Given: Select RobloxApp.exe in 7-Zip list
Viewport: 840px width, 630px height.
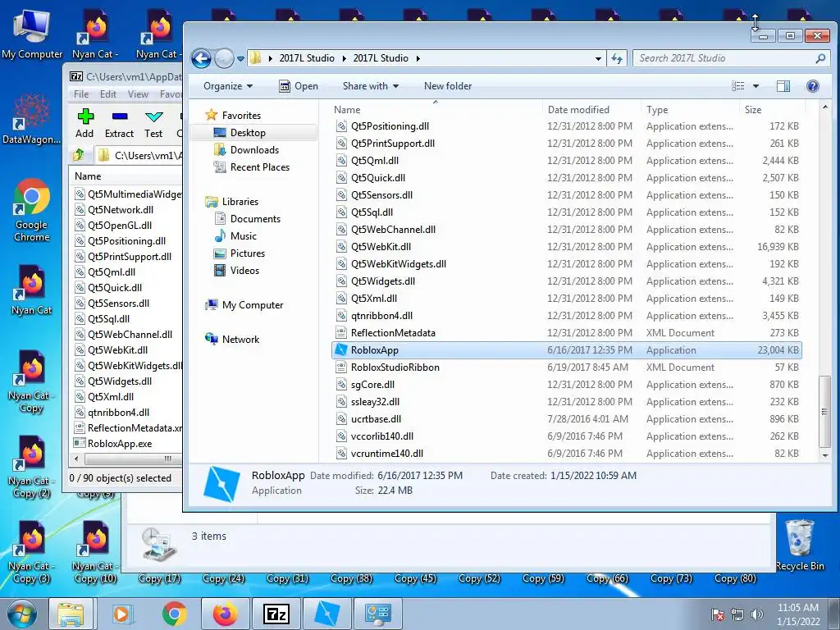Looking at the screenshot, I should pos(120,444).
